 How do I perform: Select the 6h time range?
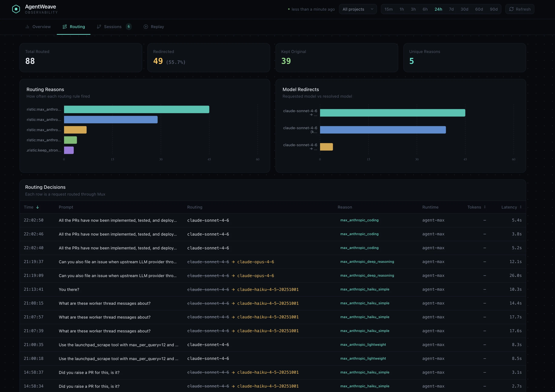click(425, 9)
